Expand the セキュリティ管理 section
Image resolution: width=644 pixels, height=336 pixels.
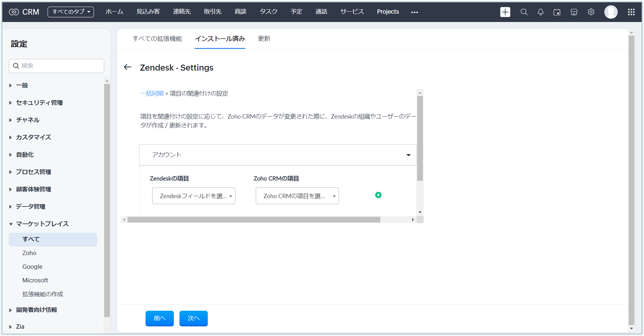pyautogui.click(x=39, y=103)
